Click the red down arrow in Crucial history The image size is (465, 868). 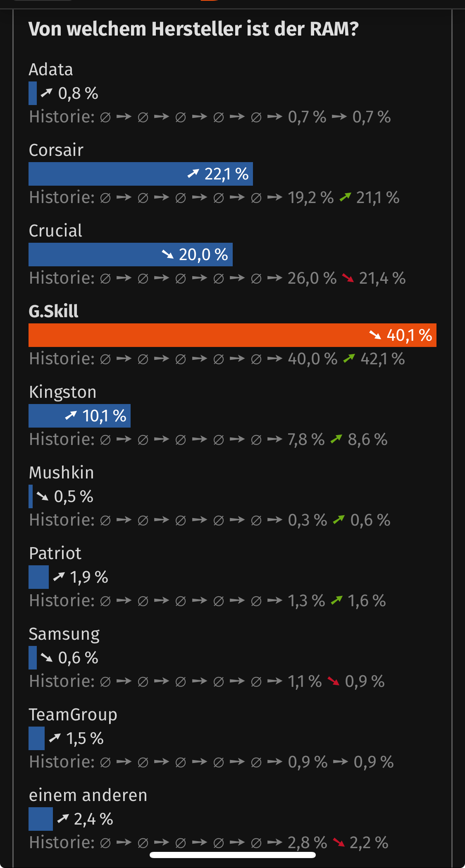click(348, 278)
